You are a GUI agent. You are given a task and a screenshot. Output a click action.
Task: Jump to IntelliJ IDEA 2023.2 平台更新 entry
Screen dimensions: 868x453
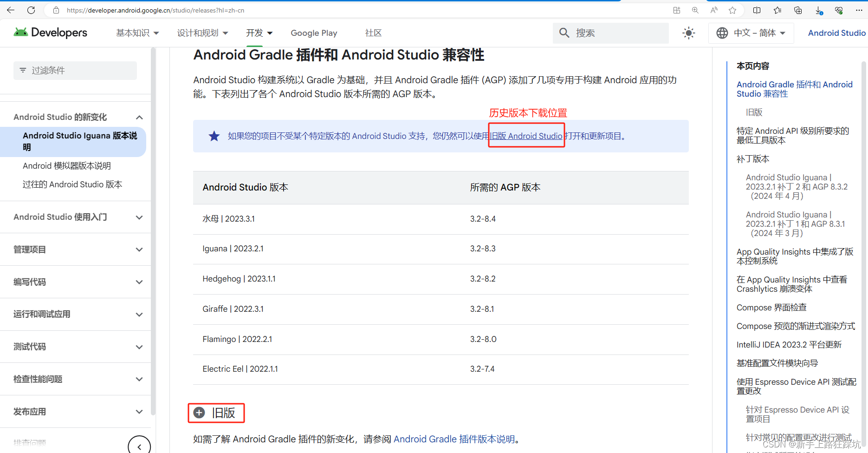pyautogui.click(x=789, y=345)
